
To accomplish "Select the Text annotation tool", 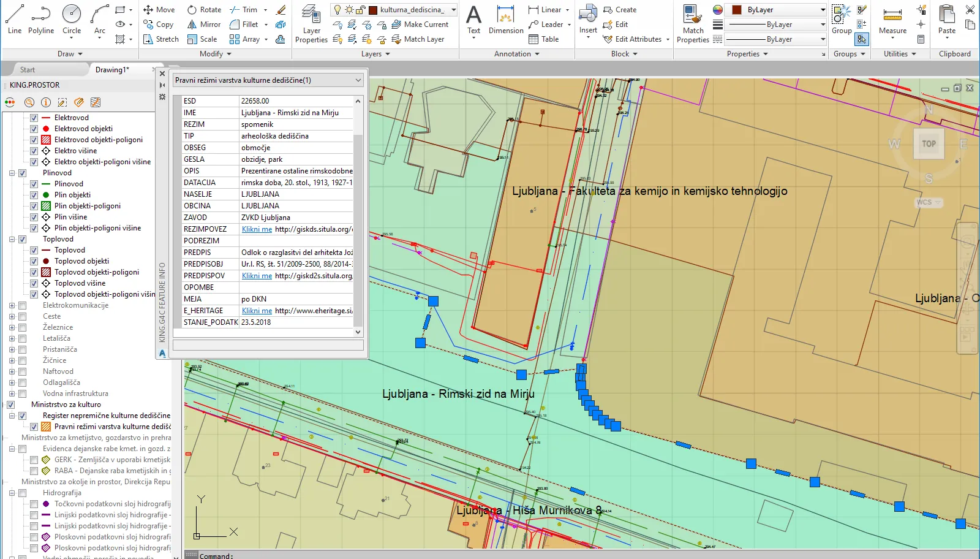I will tap(473, 20).
